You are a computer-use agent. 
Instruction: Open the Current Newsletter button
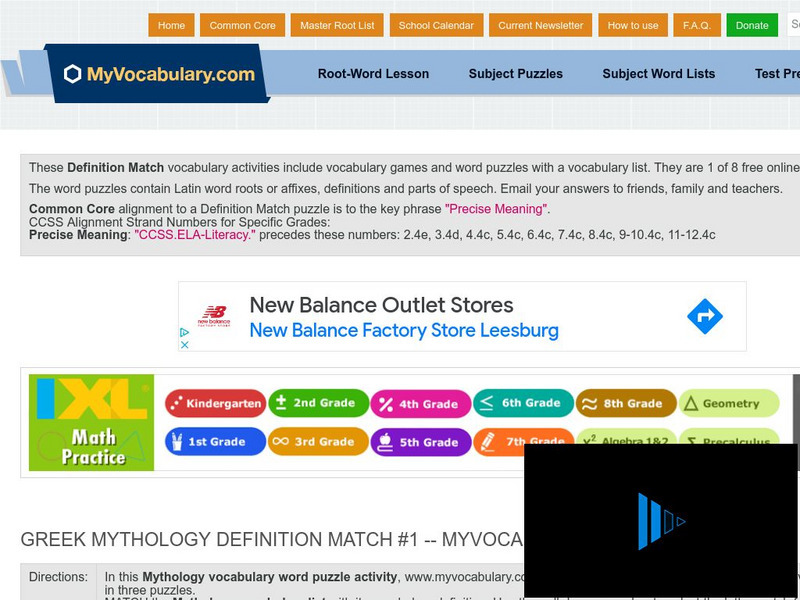(540, 26)
